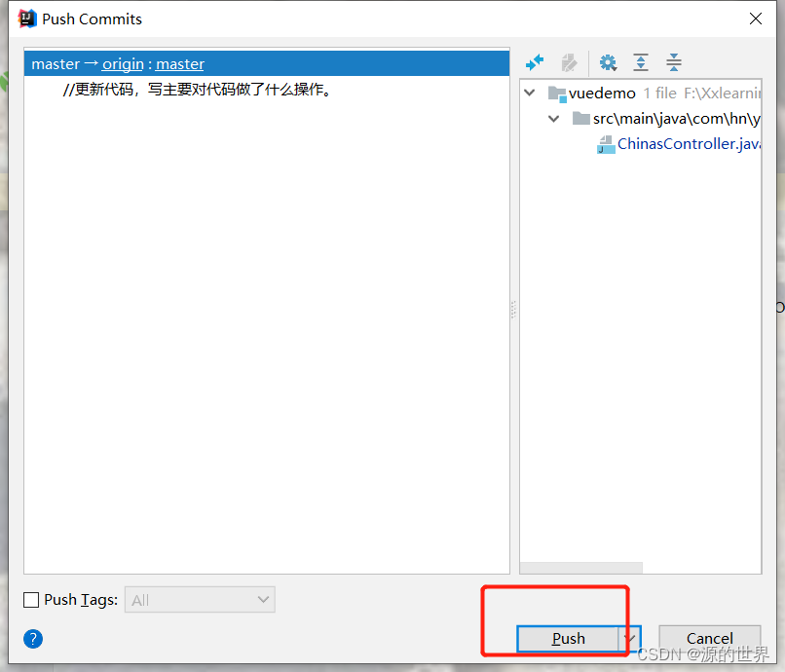Click the IntelliJ icon in title bar
Screen dimensions: 785x672
[27, 19]
